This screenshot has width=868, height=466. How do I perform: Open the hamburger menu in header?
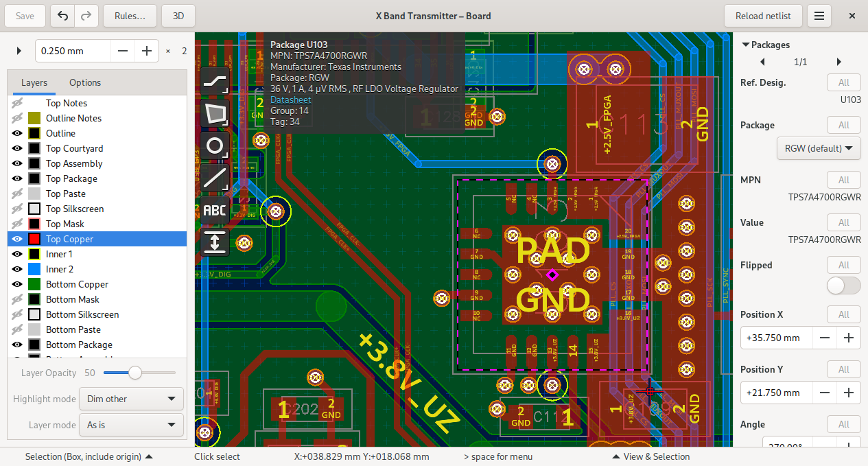point(819,16)
